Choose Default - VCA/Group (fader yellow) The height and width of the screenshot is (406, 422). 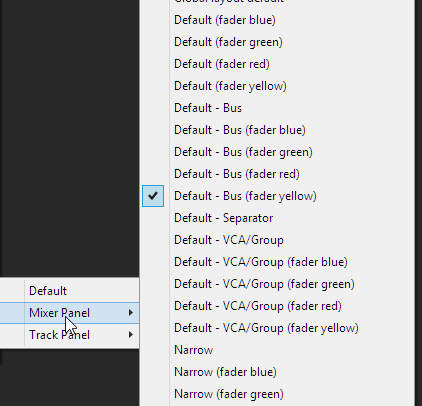(277, 328)
